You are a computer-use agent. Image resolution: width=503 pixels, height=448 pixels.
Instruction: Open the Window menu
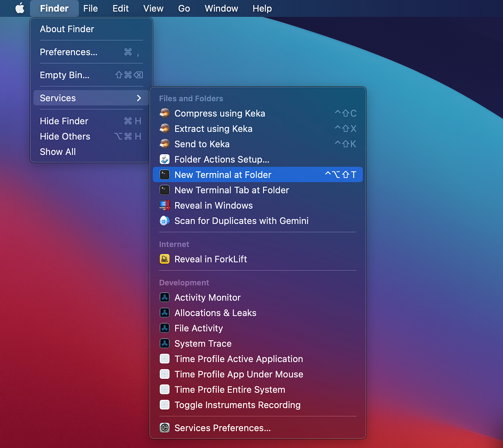tap(221, 8)
